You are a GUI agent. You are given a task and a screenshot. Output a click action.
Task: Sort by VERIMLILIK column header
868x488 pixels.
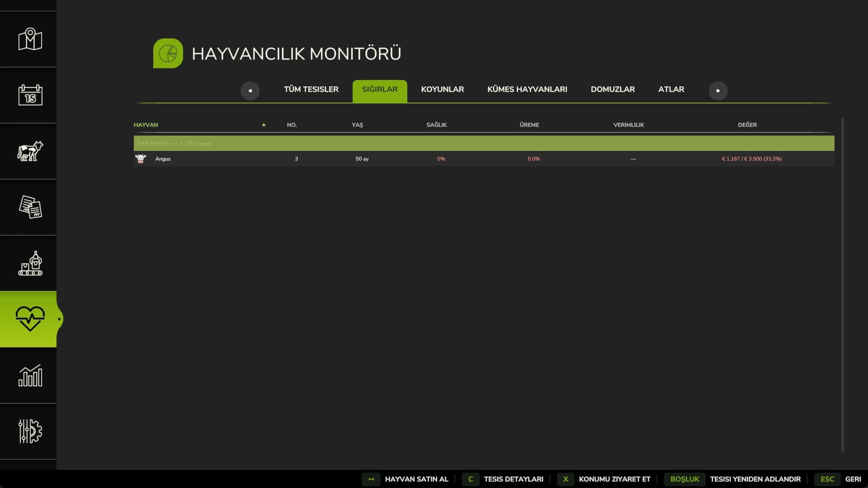(628, 125)
